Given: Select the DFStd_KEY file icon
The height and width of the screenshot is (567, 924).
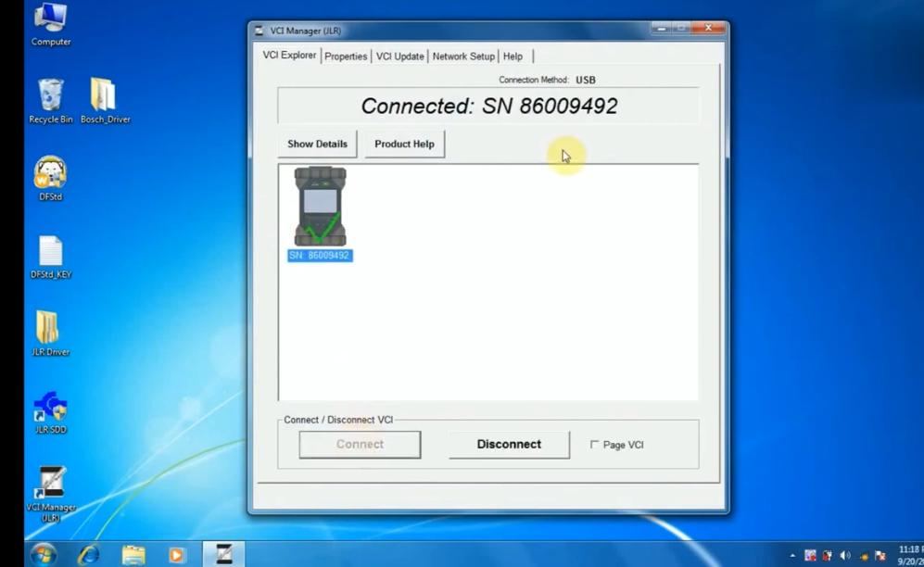Looking at the screenshot, I should [51, 257].
